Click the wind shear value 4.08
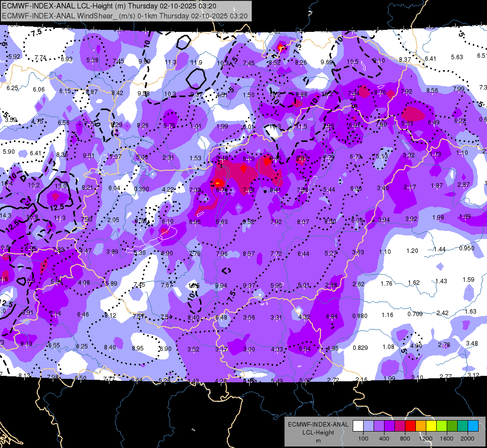Image resolution: width=487 pixels, height=448 pixels. coord(84,283)
